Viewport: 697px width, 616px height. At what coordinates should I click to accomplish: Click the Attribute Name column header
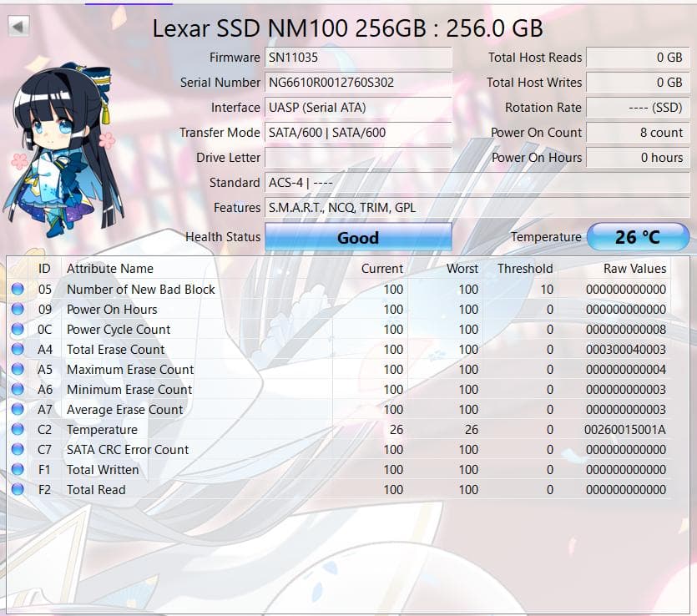click(x=111, y=269)
